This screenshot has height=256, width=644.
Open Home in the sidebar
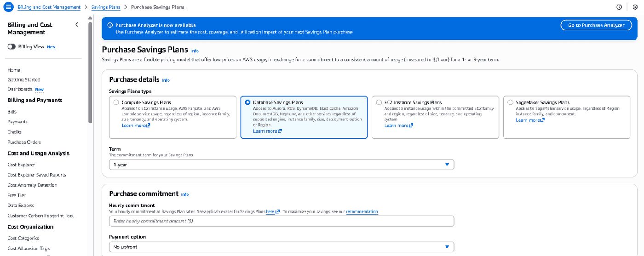point(14,70)
